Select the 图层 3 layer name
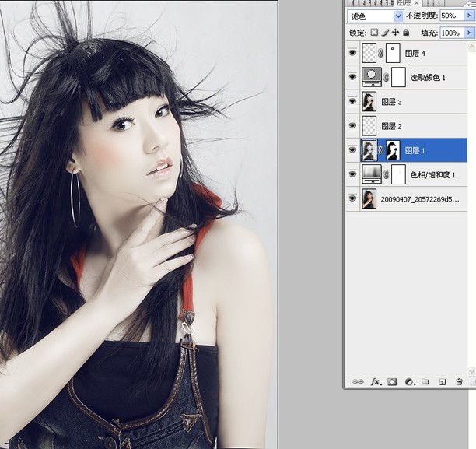476x449 pixels. click(x=391, y=102)
